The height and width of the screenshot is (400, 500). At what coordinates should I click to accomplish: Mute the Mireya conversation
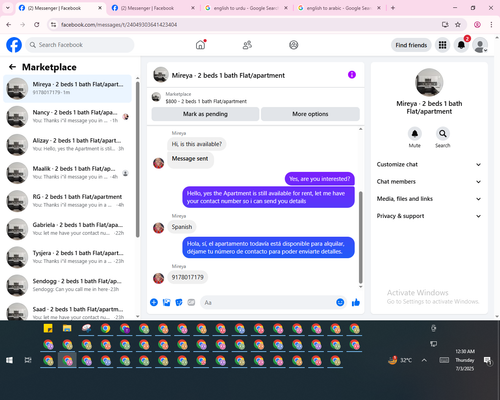[415, 134]
